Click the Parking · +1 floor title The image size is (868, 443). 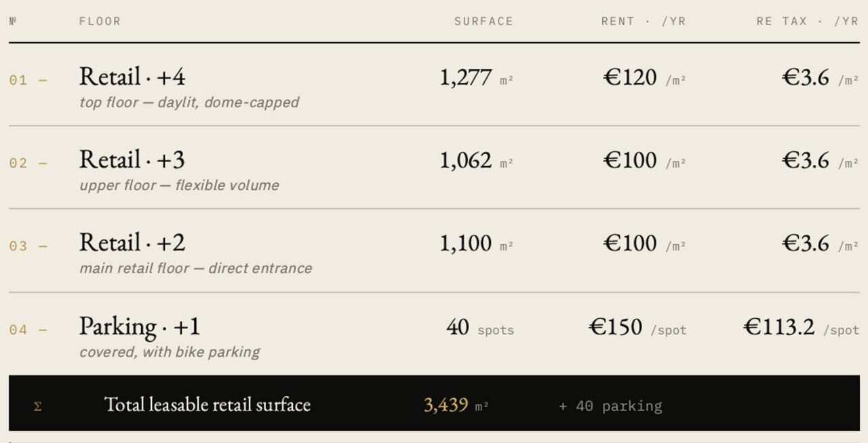click(140, 327)
